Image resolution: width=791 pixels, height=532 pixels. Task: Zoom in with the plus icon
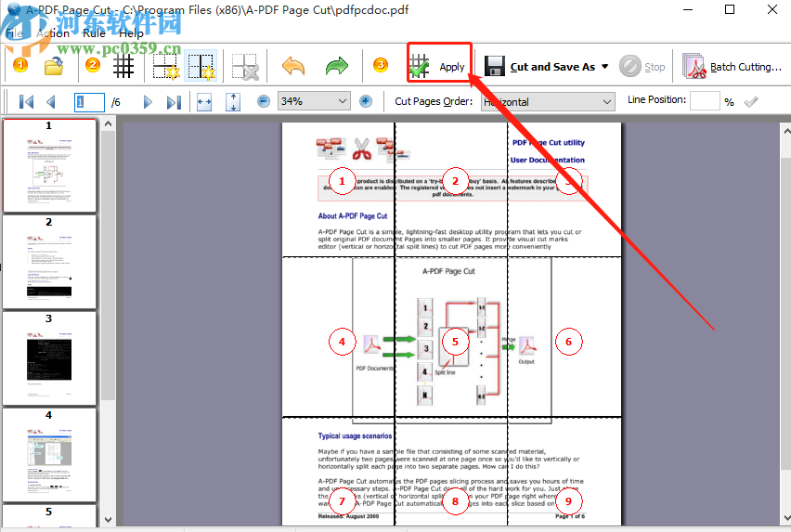(x=366, y=101)
